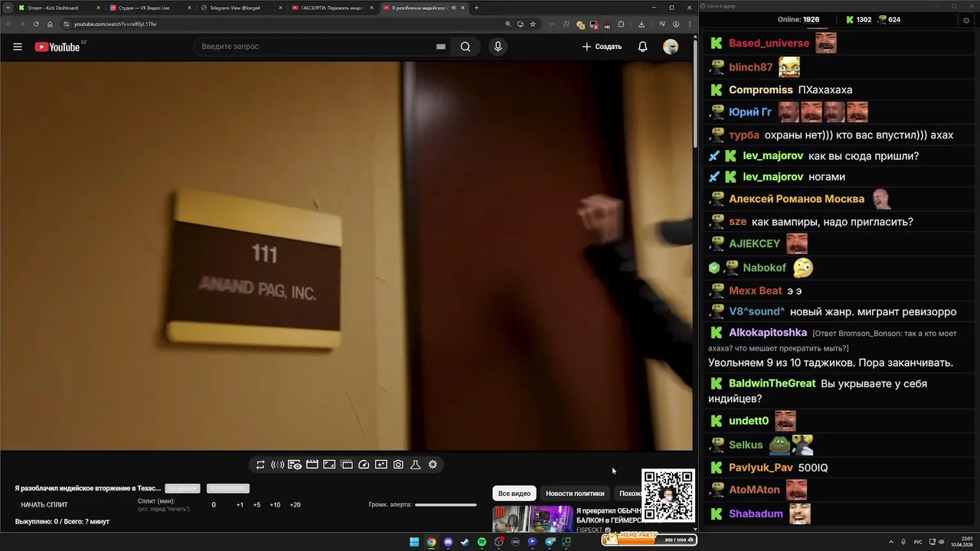The width and height of the screenshot is (980, 551).
Task: Add +5 minutes to split
Action: pos(256,505)
